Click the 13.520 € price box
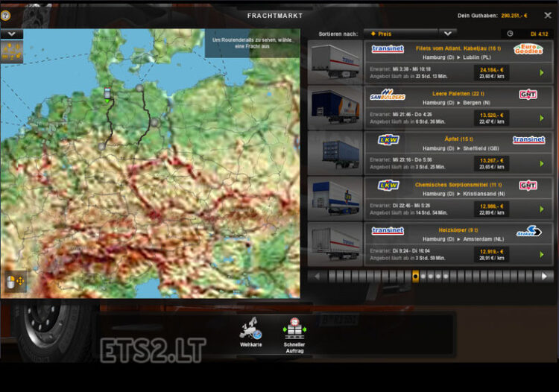The width and height of the screenshot is (559, 392). tap(492, 118)
